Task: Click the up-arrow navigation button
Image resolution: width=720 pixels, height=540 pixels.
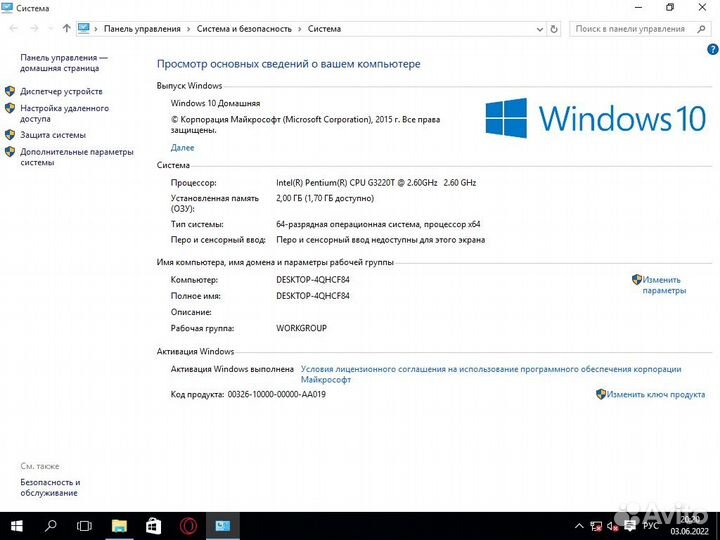Action: pos(66,29)
